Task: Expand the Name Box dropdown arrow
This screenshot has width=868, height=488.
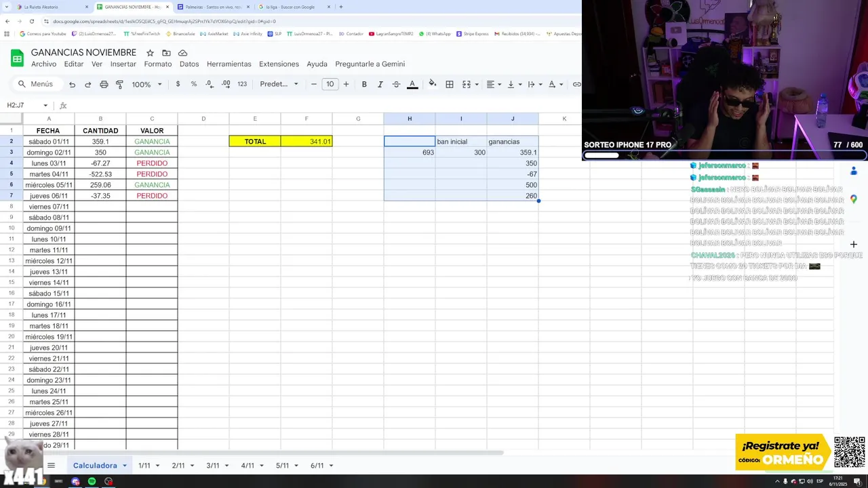Action: 45,105
